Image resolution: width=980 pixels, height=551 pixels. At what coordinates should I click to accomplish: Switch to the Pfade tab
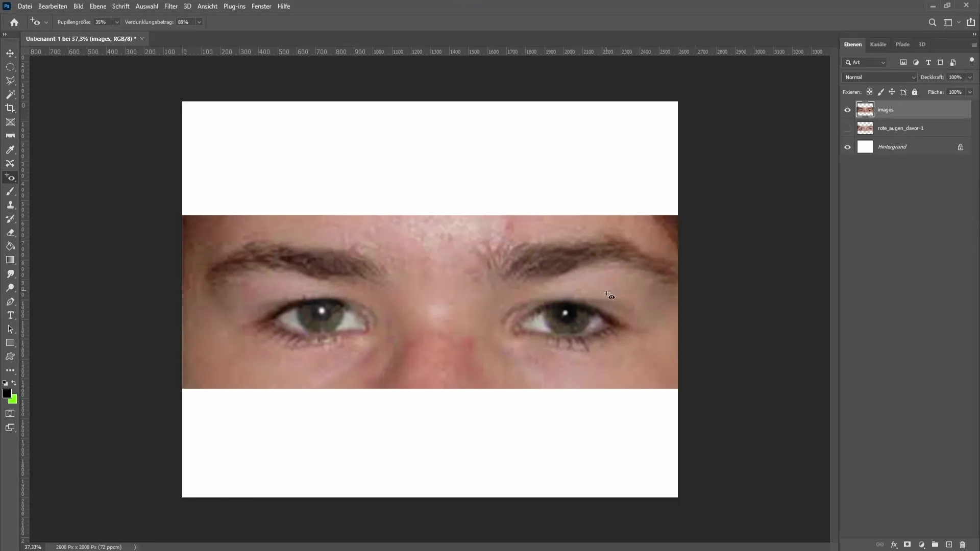click(902, 44)
